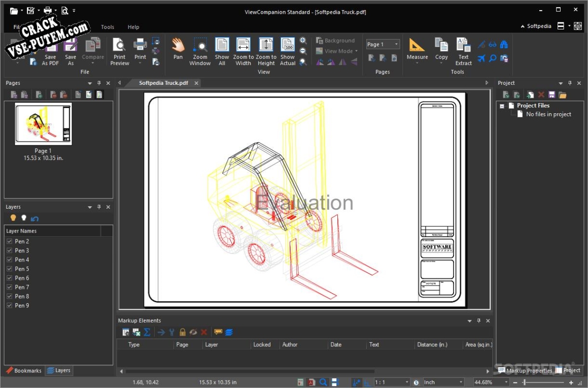Switch to the Bookmarks tab
Image resolution: width=588 pixels, height=388 pixels.
point(24,370)
